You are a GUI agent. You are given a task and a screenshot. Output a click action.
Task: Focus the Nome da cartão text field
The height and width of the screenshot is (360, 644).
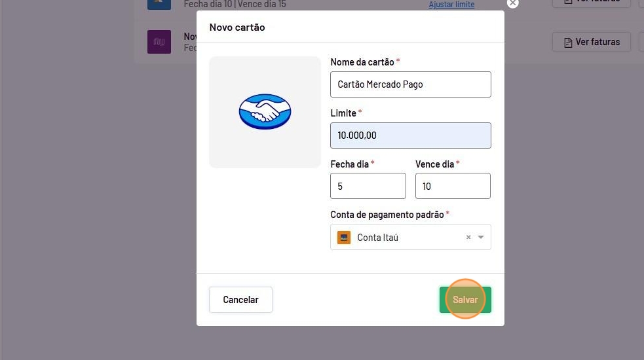tap(410, 84)
